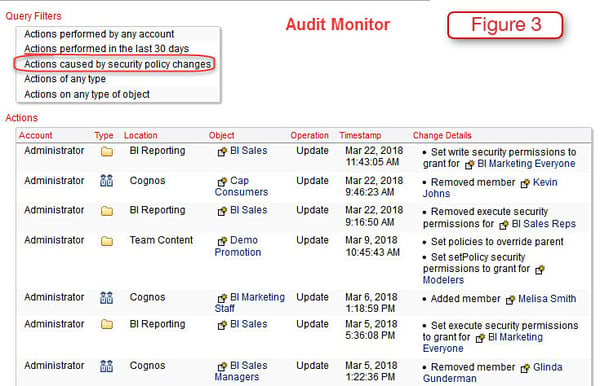Click folder type icon in Mar 22 9:16:50 AM row
Image resolution: width=600 pixels, height=386 pixels.
(107, 211)
